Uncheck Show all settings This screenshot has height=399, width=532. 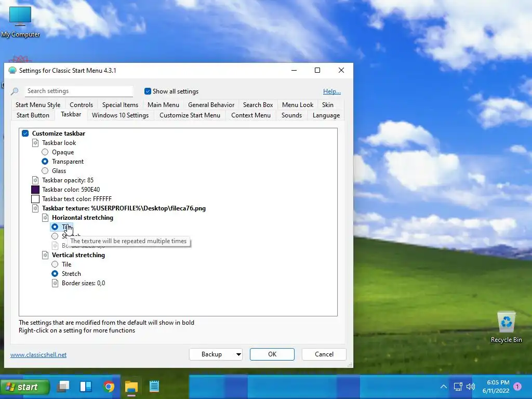[148, 91]
